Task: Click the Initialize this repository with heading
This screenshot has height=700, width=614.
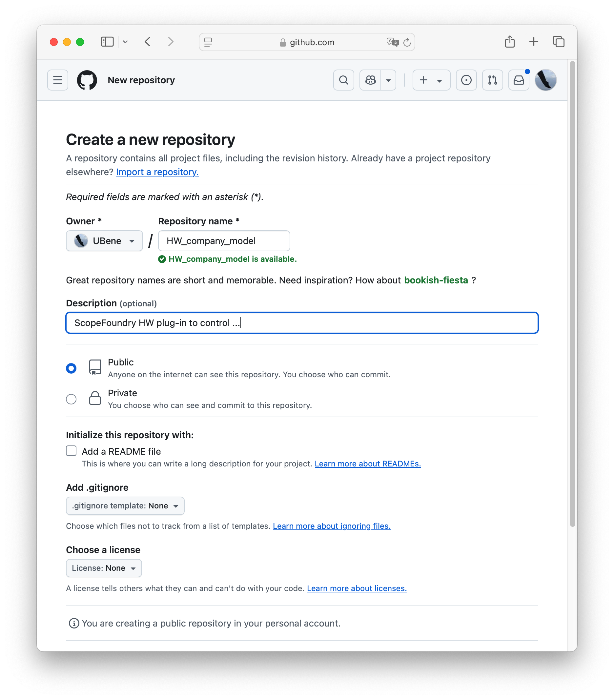Action: tap(130, 435)
